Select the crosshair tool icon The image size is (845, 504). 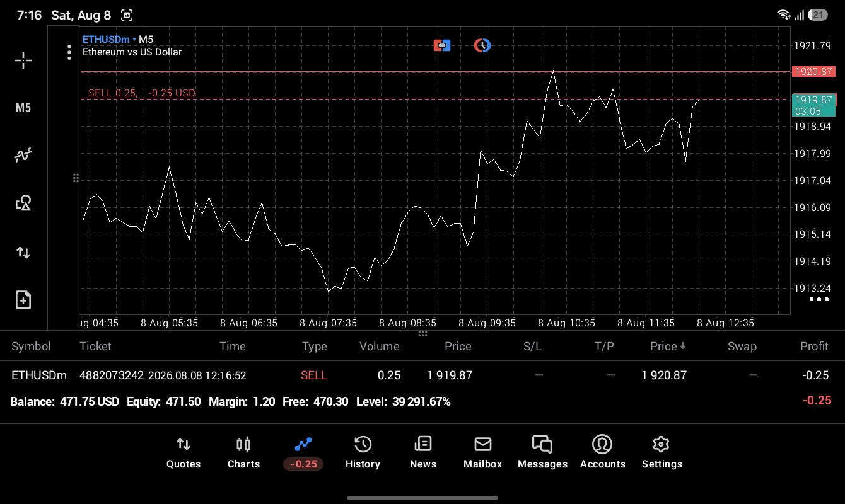(23, 60)
